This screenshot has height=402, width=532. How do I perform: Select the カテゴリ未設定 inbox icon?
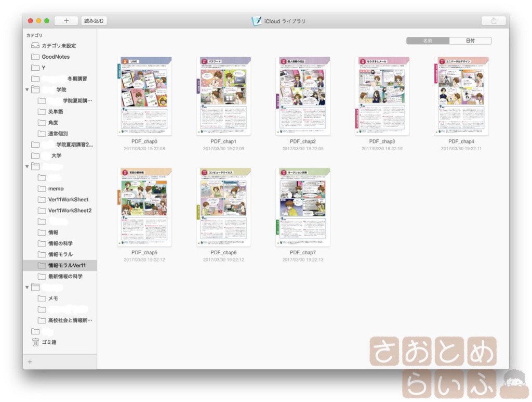click(x=35, y=45)
